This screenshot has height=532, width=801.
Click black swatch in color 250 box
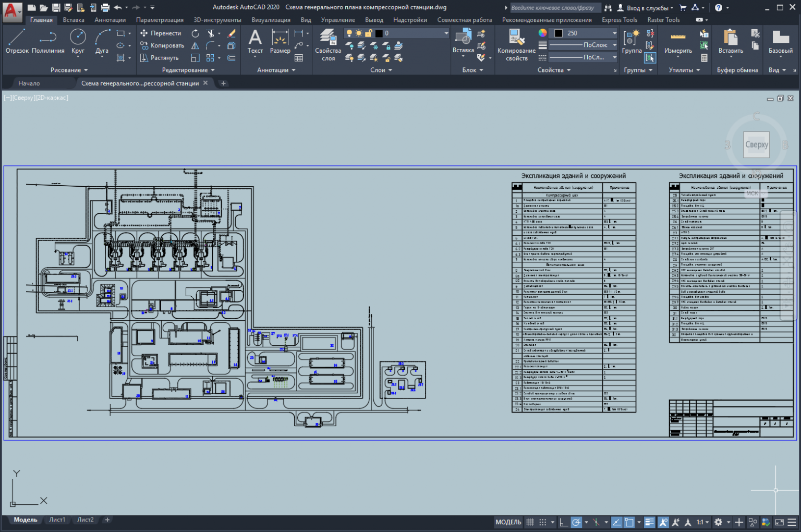[559, 33]
